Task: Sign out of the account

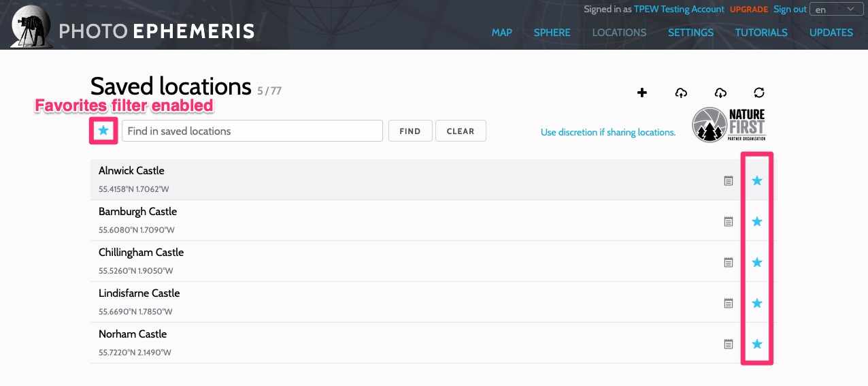Action: click(x=790, y=9)
